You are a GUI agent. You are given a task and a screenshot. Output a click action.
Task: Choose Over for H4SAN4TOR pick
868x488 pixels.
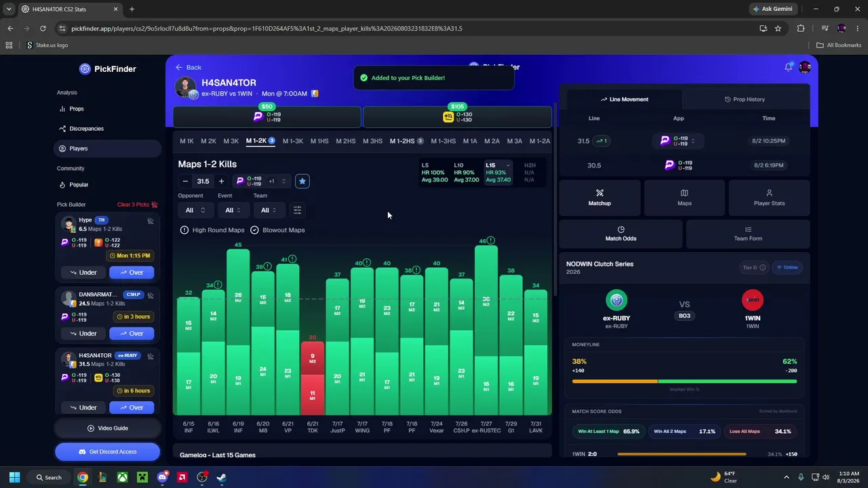pyautogui.click(x=131, y=407)
